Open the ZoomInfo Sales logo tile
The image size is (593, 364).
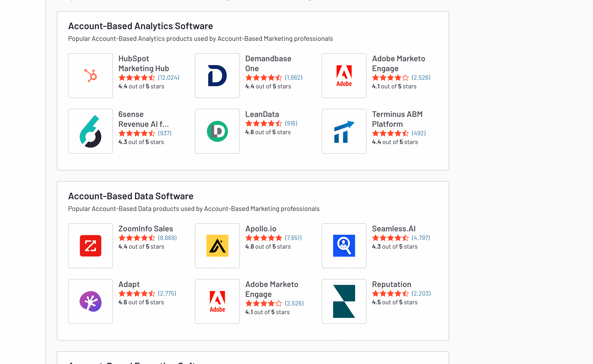[x=90, y=246]
